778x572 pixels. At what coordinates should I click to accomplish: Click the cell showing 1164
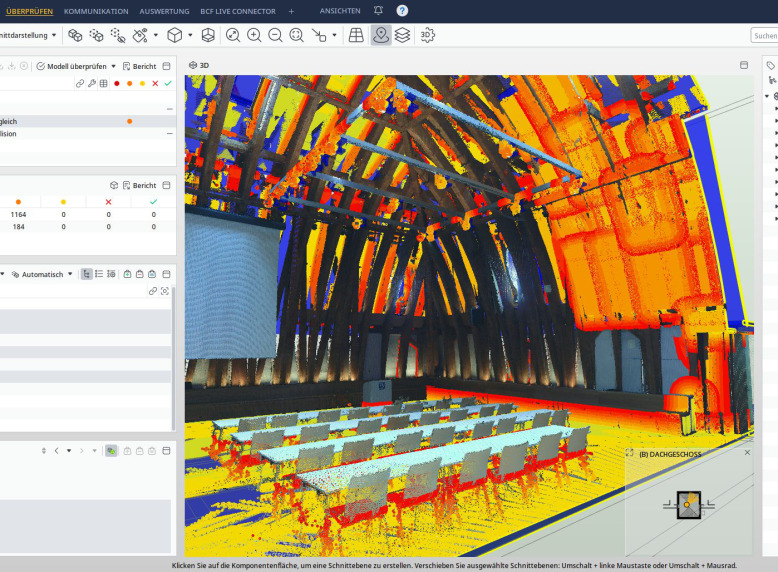(18, 214)
